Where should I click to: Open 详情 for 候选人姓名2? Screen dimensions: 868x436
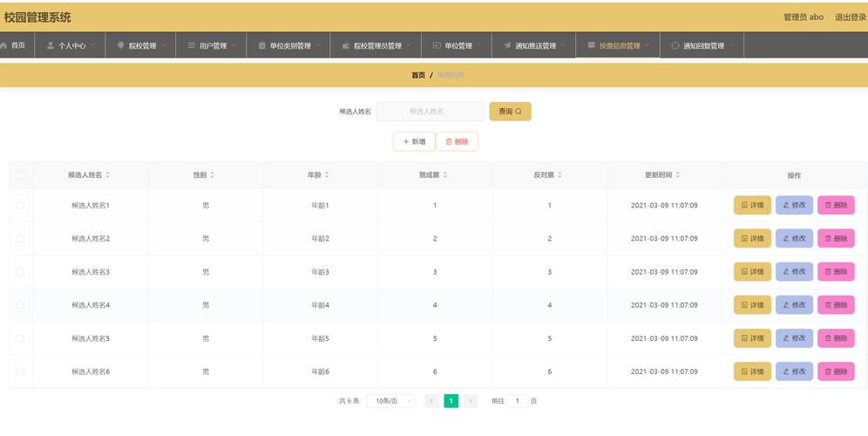pos(752,238)
